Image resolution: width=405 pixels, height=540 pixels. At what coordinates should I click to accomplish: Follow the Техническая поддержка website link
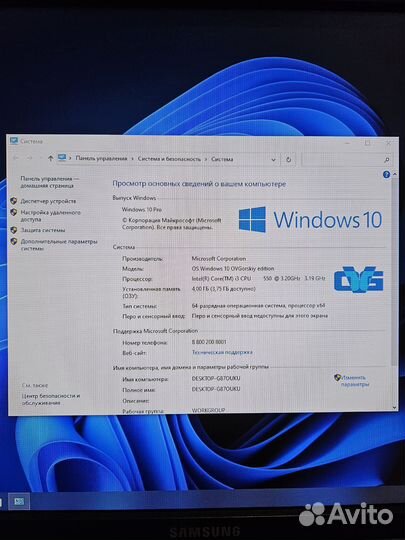tap(222, 352)
